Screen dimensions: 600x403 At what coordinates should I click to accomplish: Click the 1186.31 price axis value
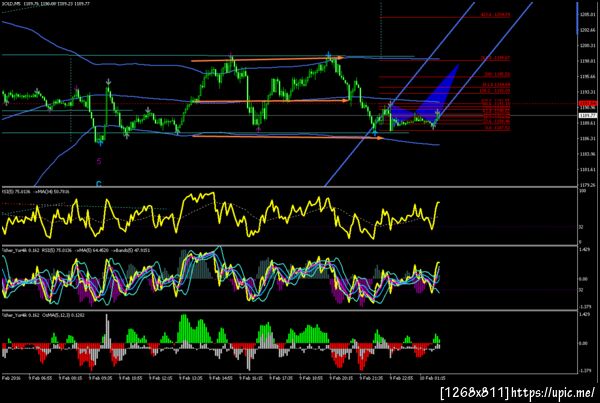[587, 139]
